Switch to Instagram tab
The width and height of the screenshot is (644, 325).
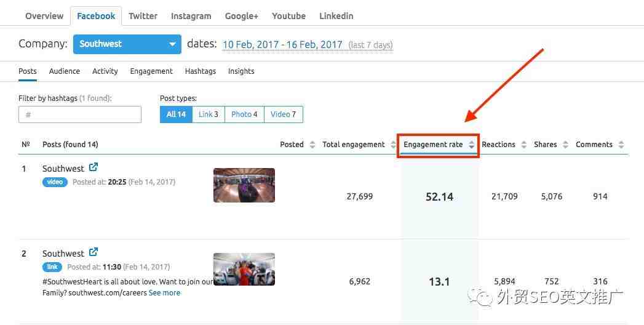pos(191,16)
